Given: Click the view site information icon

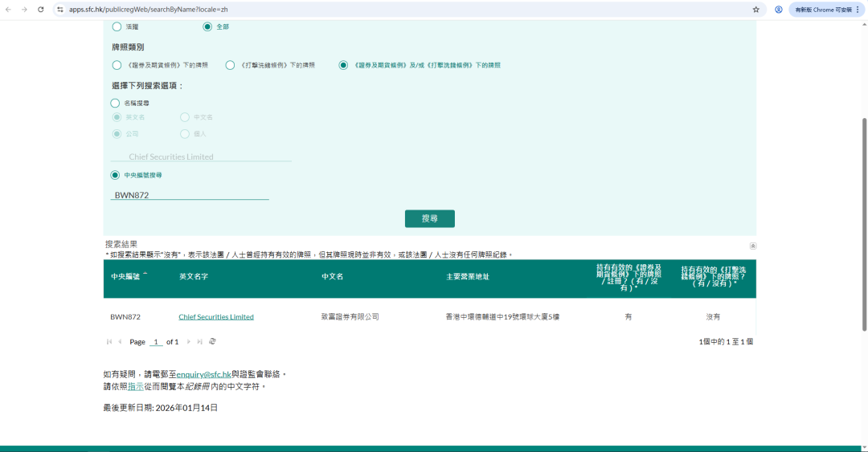Looking at the screenshot, I should click(59, 9).
